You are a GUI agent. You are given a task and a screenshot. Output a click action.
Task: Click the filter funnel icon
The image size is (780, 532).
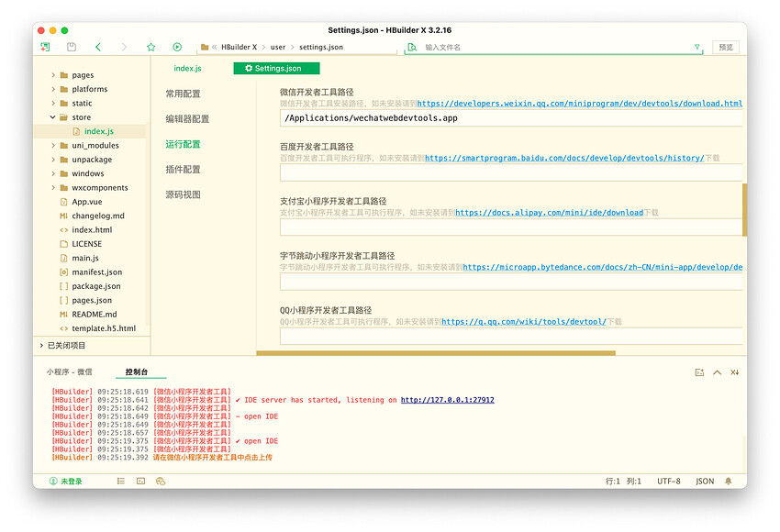tap(696, 47)
